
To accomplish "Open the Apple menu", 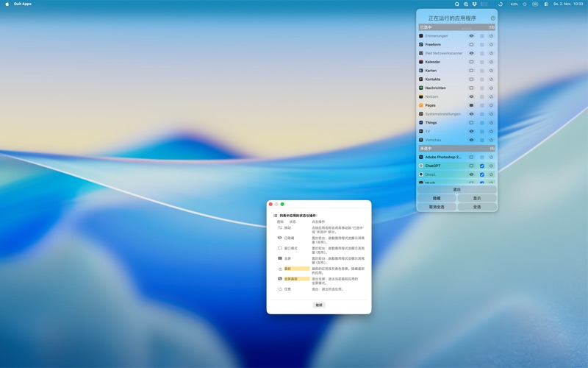I will tap(7, 4).
